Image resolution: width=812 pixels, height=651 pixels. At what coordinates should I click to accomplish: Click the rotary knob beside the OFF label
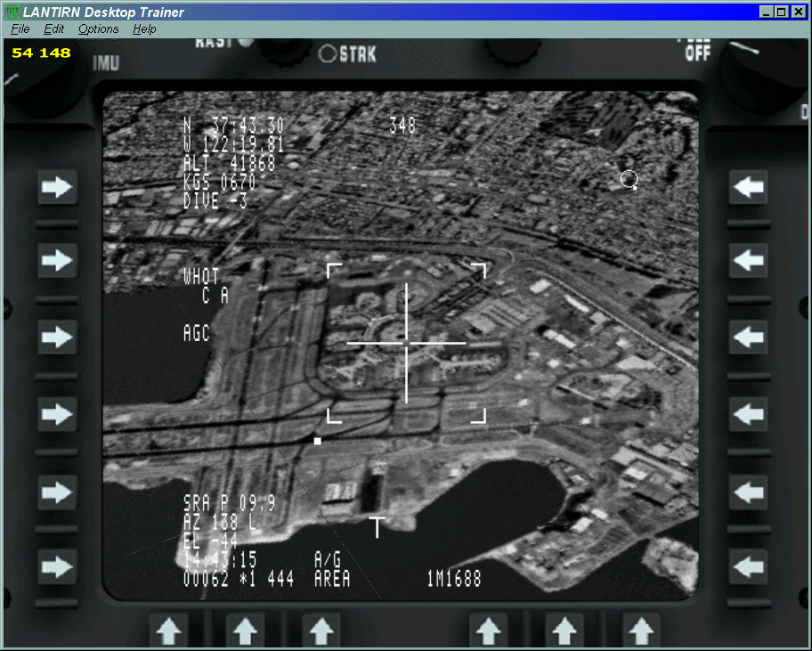764,75
